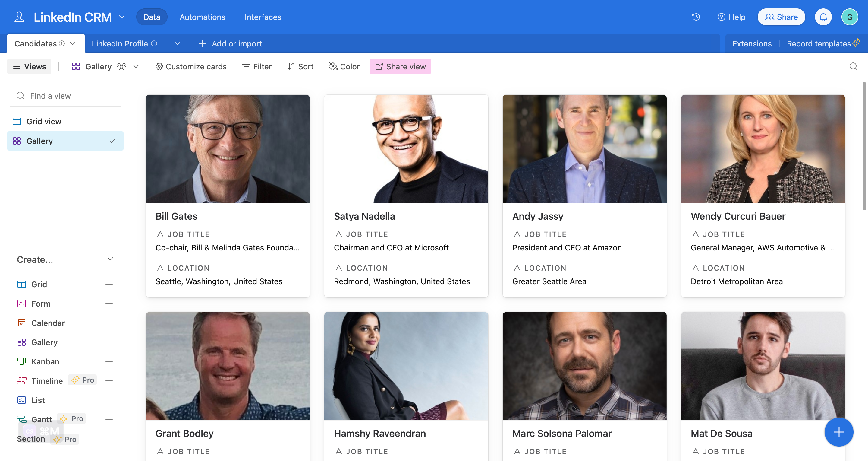Image resolution: width=868 pixels, height=461 pixels.
Task: Switch to the Automations tab
Action: [x=202, y=17]
